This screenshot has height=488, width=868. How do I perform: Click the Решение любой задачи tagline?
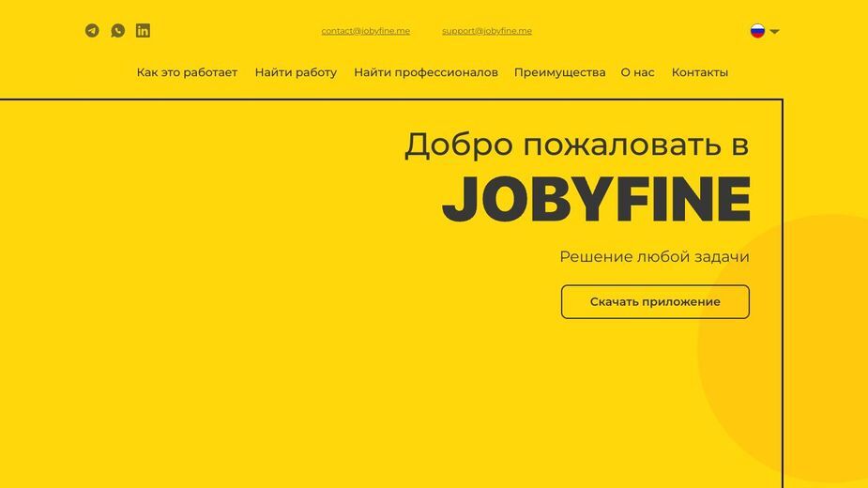[654, 257]
